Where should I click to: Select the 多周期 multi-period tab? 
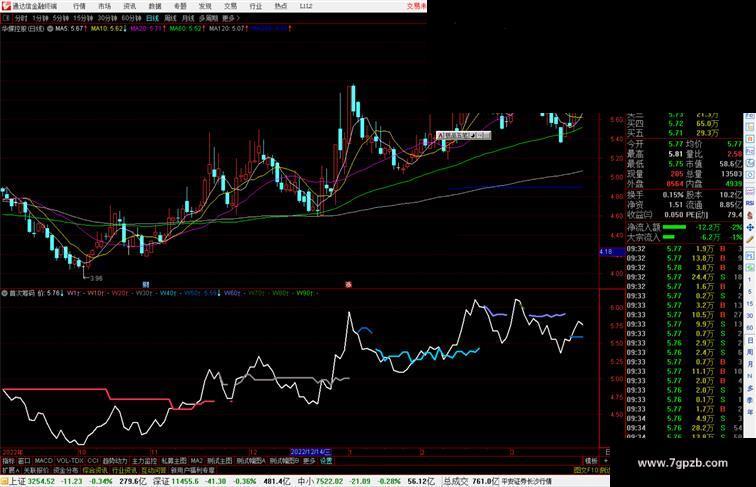point(208,18)
